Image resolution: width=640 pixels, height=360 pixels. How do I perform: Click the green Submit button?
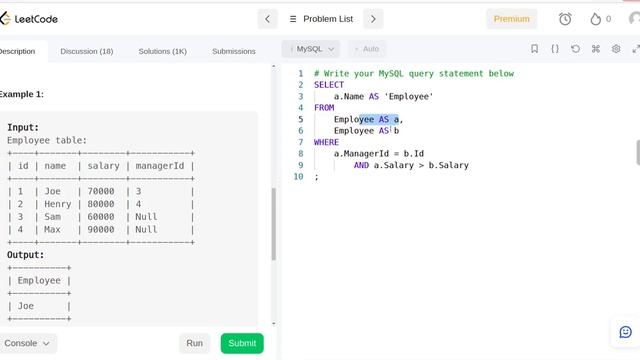click(x=242, y=343)
